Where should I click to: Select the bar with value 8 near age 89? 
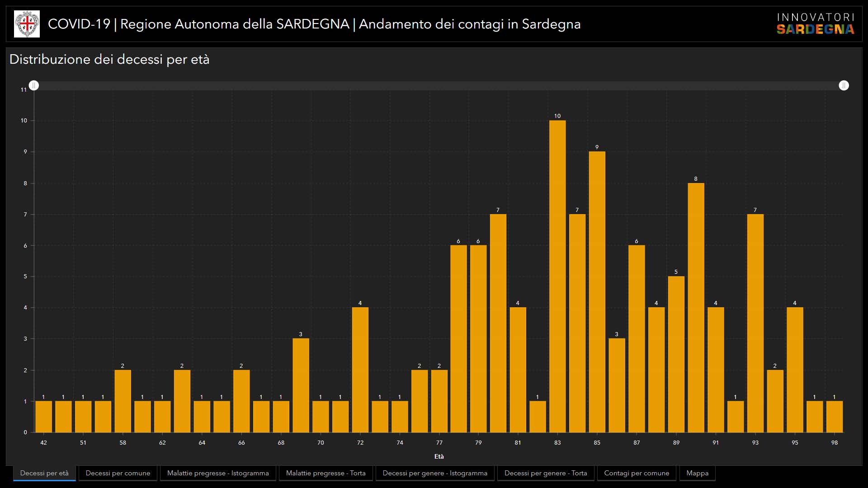[696, 307]
